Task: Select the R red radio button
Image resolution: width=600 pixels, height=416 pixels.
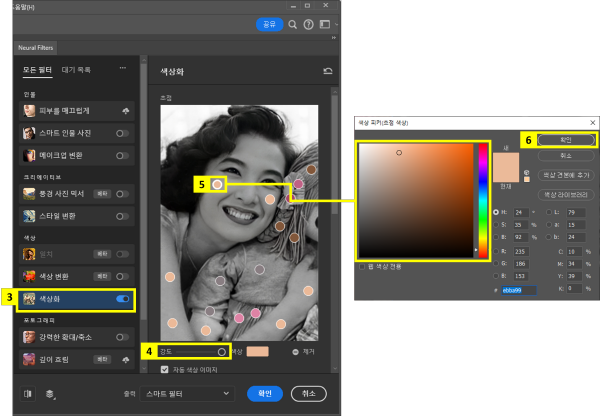Action: coord(496,251)
